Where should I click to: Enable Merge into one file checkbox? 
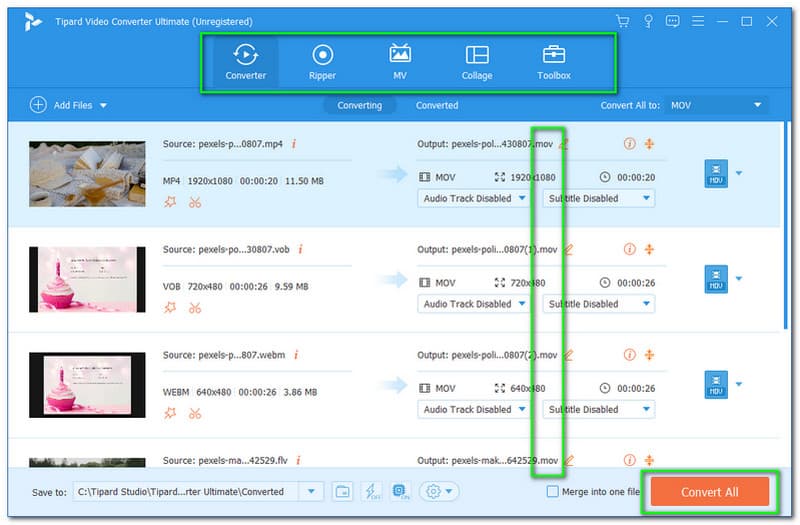pos(553,492)
